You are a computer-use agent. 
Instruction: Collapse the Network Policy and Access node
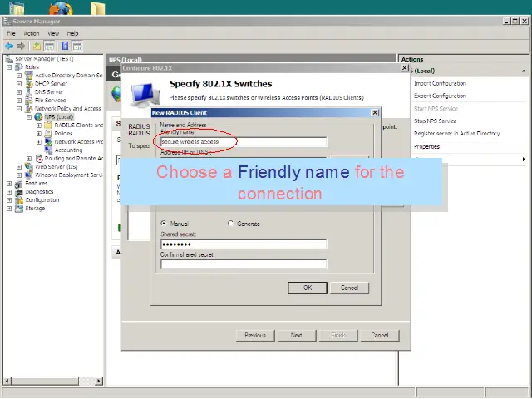tap(19, 109)
